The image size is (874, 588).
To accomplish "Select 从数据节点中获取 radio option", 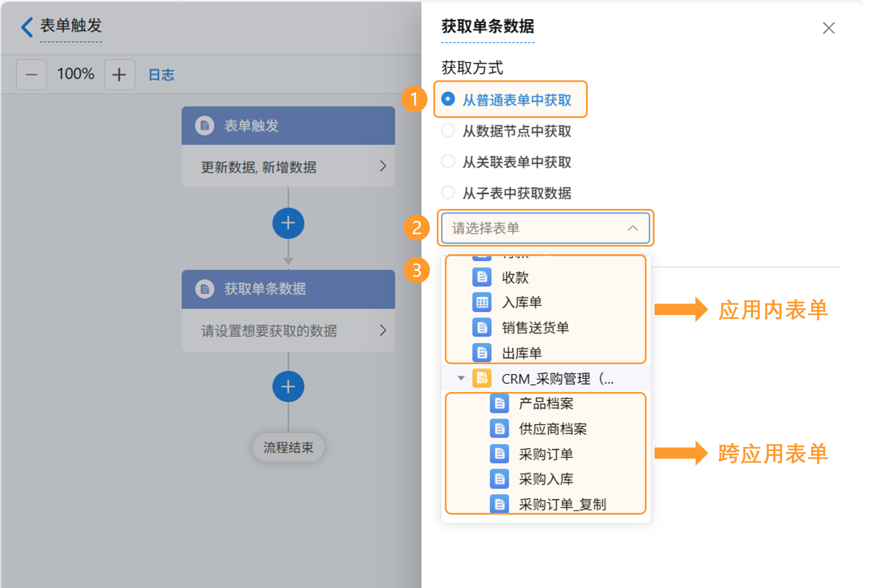I will tap(448, 131).
